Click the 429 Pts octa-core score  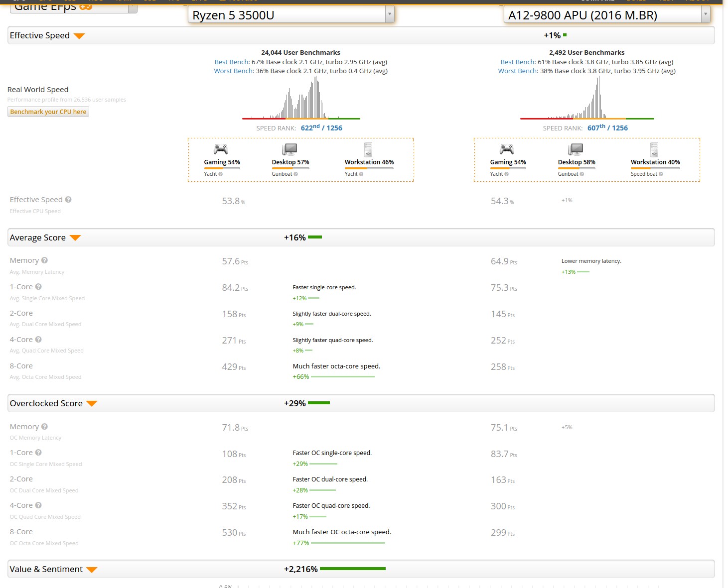234,367
